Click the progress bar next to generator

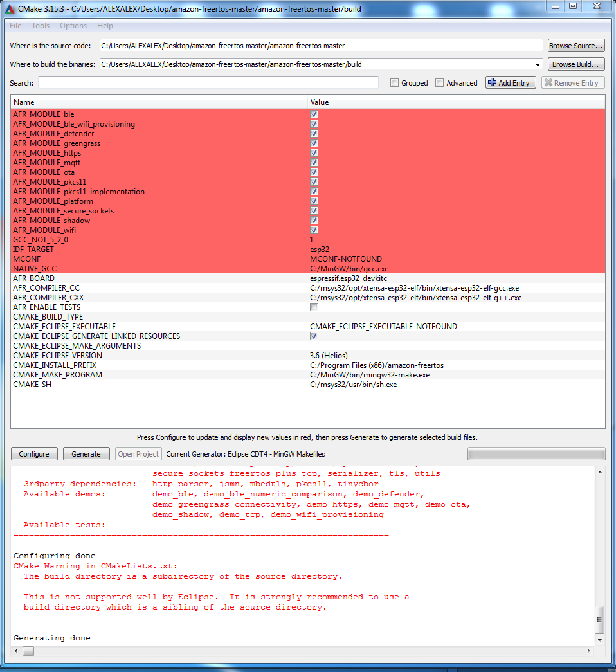point(536,454)
